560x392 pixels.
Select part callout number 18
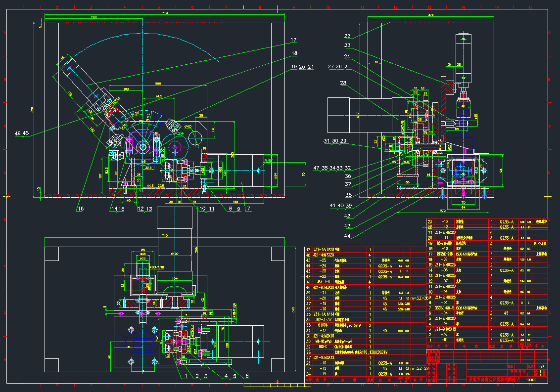pyautogui.click(x=294, y=53)
